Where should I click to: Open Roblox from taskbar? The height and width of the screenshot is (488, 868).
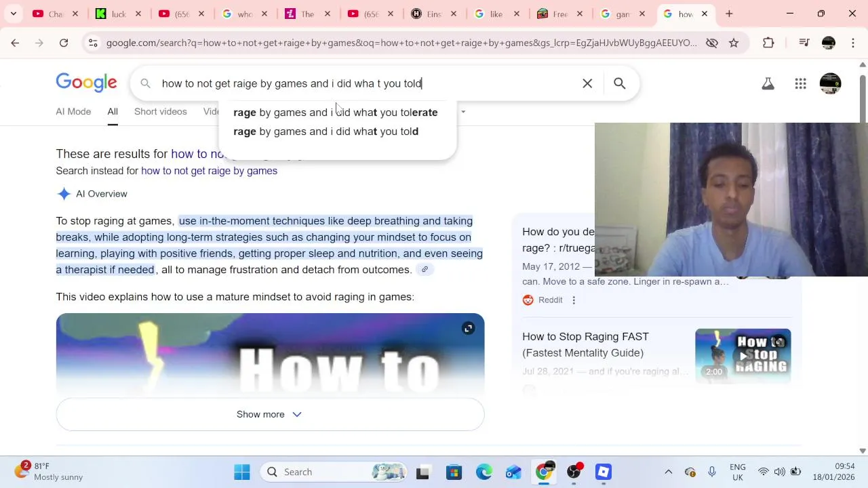pyautogui.click(x=604, y=472)
